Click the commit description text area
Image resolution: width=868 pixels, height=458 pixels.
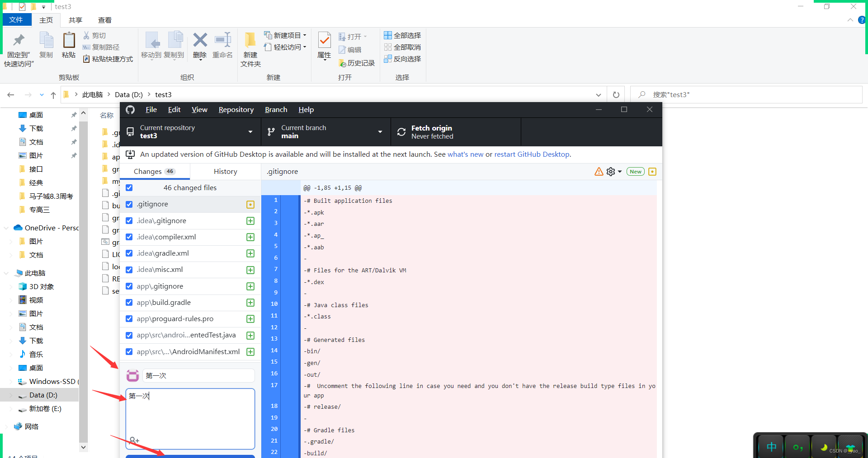(x=190, y=419)
